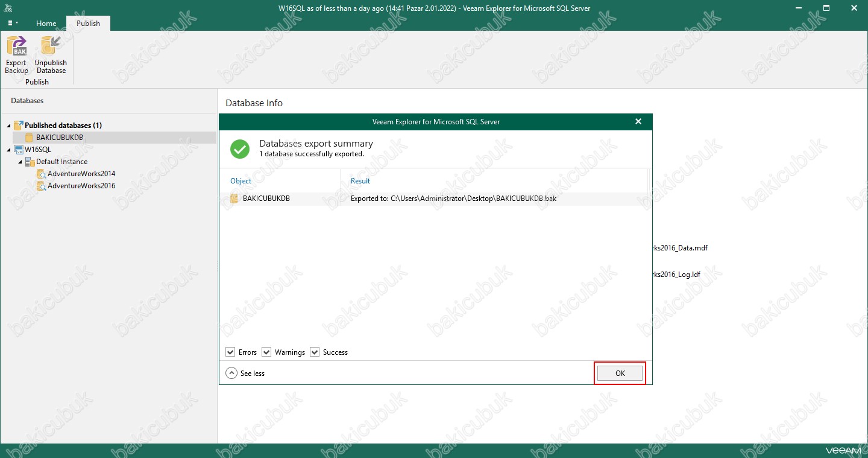Viewport: 868px width, 458px height.
Task: Select BAKICUBUKDB in the Databases tree
Action: 59,138
